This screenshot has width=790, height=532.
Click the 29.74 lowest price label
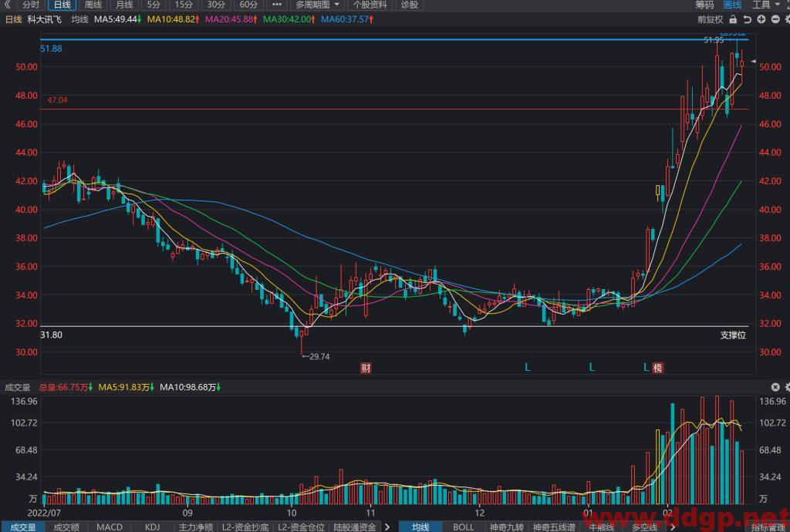coord(316,357)
